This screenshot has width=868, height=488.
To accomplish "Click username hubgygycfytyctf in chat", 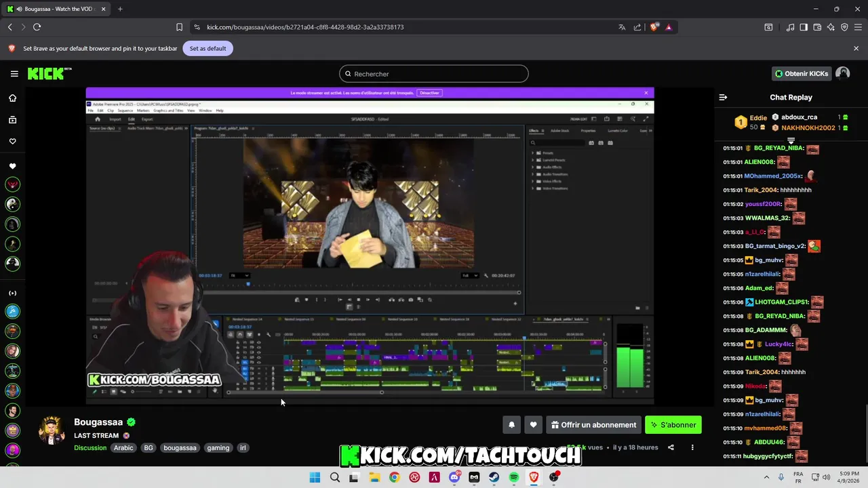I will 768,456.
